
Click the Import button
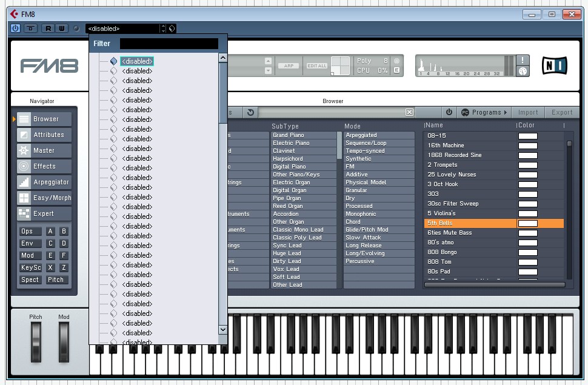click(x=528, y=112)
